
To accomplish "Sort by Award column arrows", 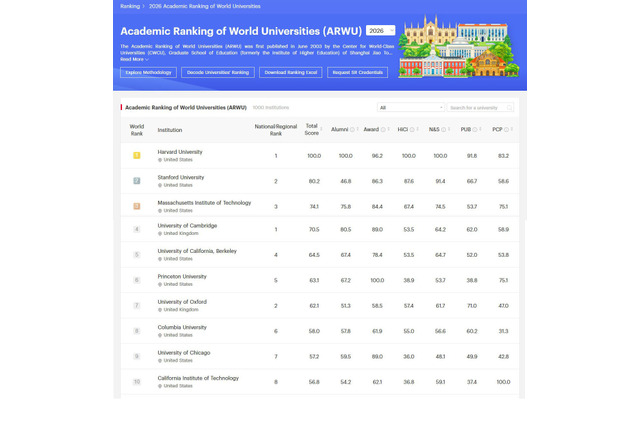I will coord(388,129).
